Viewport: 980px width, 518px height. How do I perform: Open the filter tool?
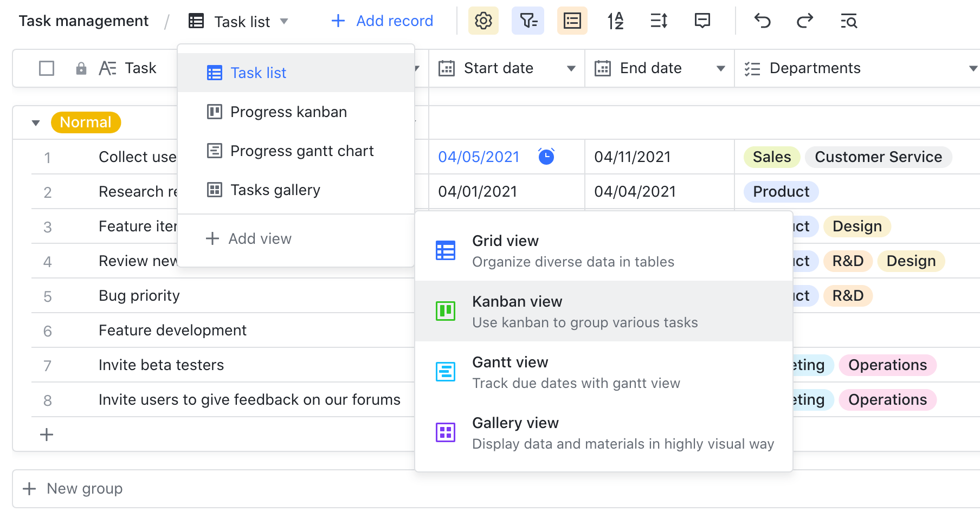(528, 21)
